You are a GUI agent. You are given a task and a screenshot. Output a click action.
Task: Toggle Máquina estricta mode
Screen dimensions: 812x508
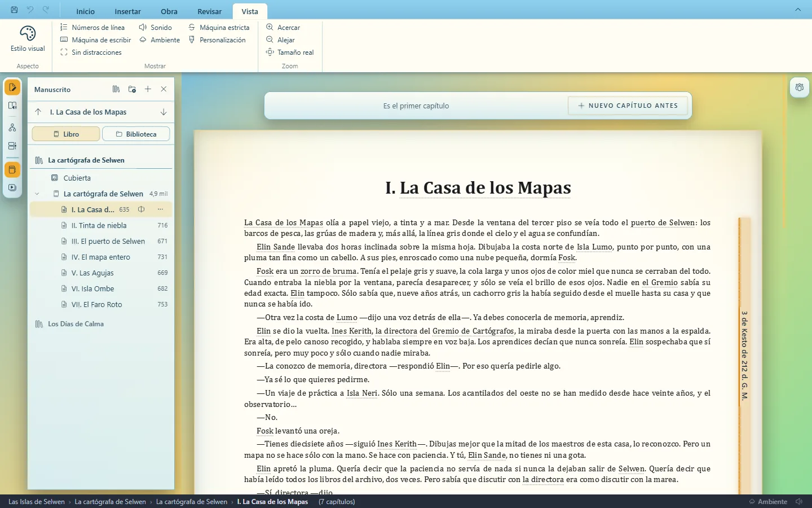pos(219,27)
